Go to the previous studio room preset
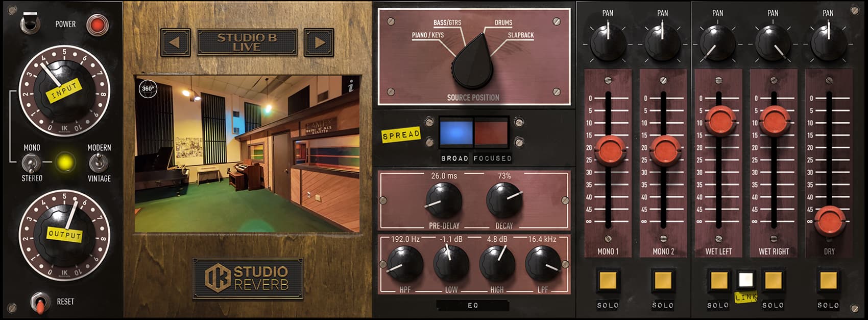868x320 pixels. 175,42
